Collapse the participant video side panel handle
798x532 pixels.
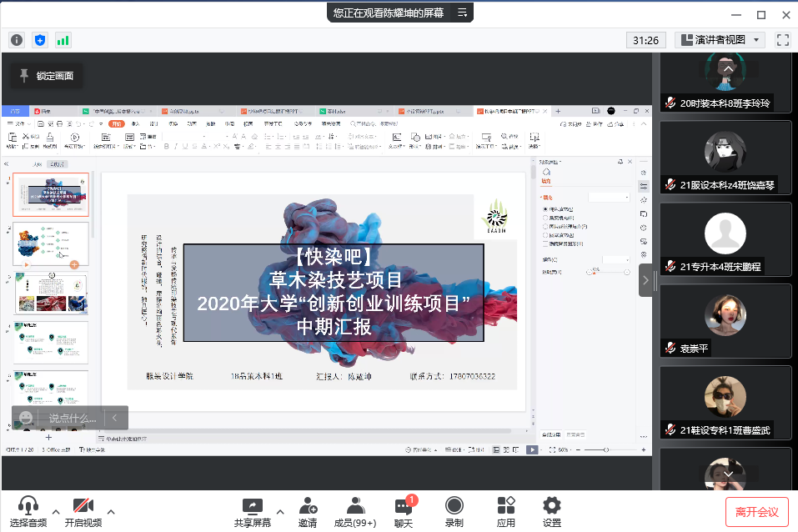(645, 280)
